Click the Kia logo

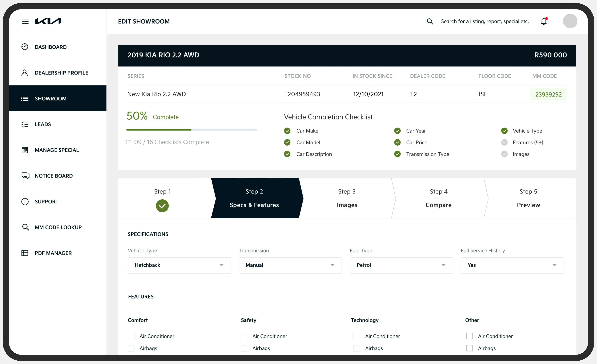(x=48, y=21)
